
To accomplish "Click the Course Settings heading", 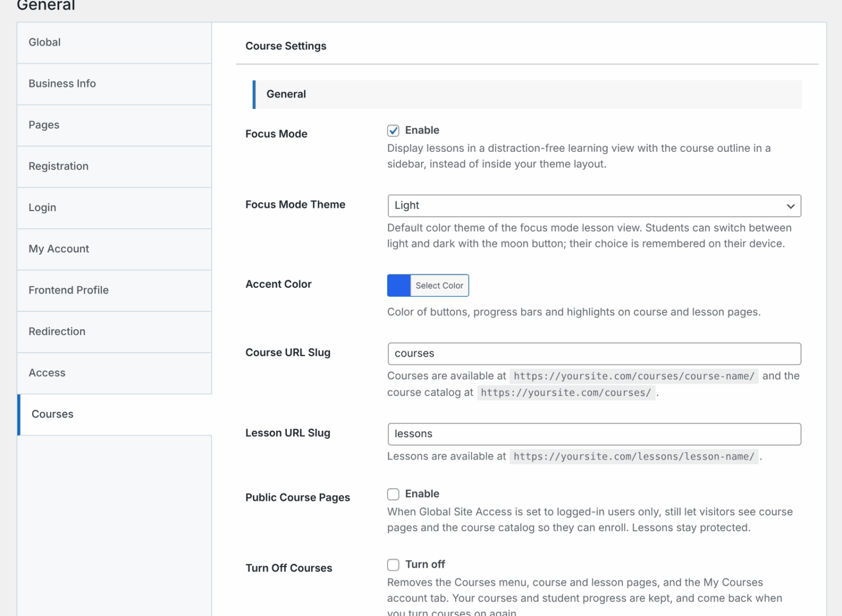I will pos(286,46).
